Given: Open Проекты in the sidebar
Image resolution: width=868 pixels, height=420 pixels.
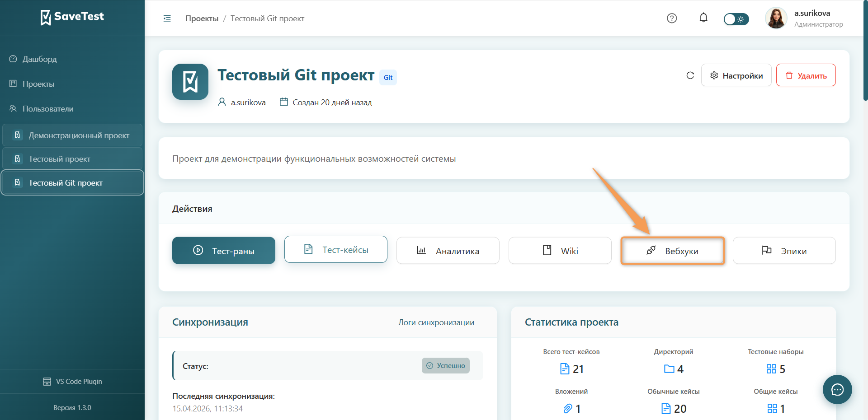Looking at the screenshot, I should tap(72, 84).
